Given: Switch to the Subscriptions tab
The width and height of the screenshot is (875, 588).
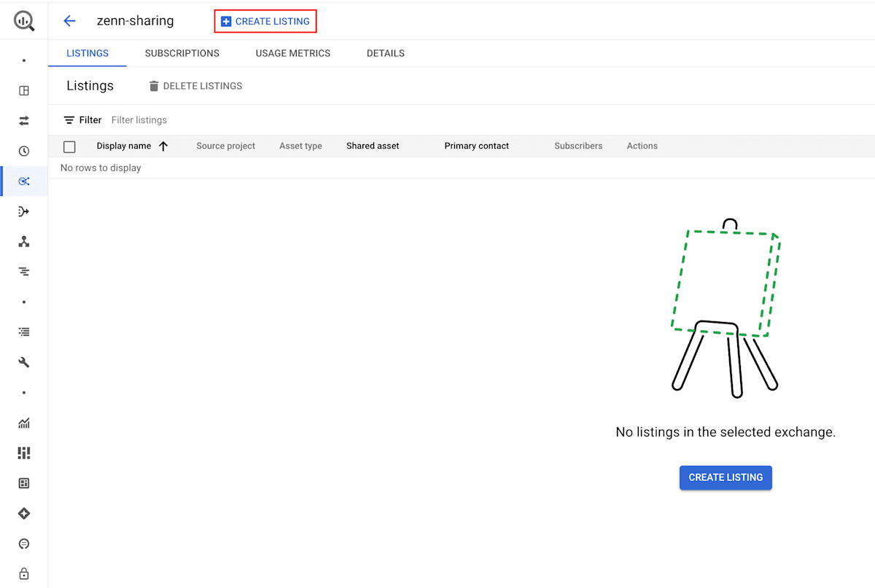Looking at the screenshot, I should click(182, 53).
